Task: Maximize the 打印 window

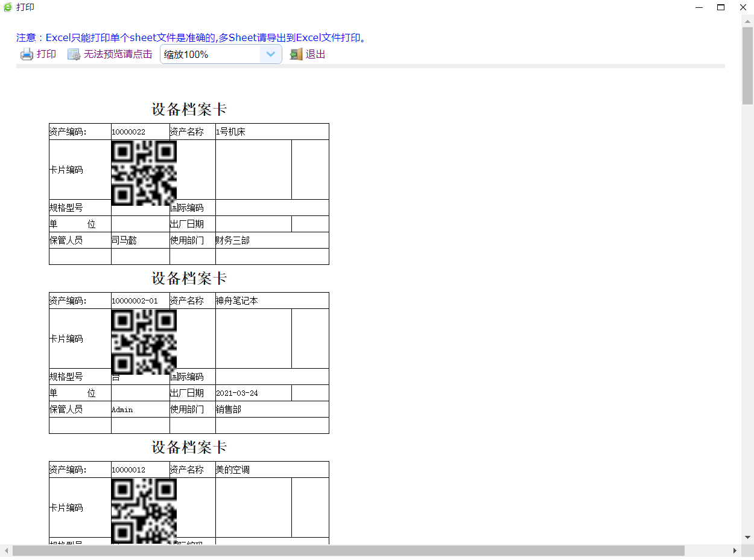Action: (x=720, y=7)
